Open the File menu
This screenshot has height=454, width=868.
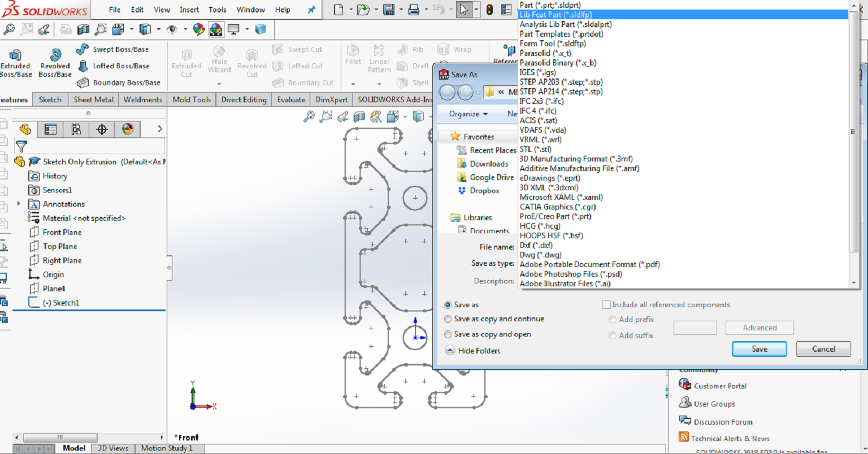click(115, 10)
